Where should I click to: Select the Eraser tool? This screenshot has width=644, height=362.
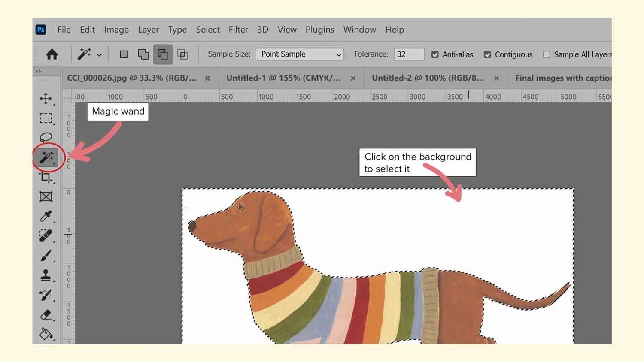click(x=46, y=315)
